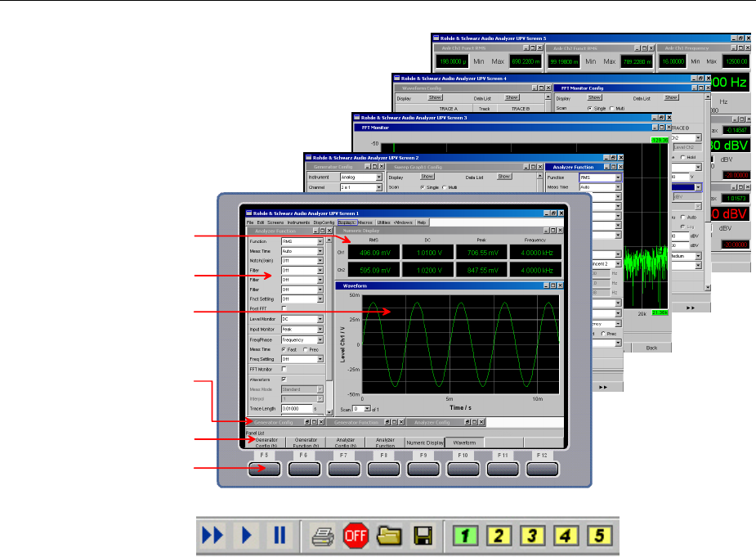Click the single play arrow toolbar icon

pyautogui.click(x=246, y=535)
